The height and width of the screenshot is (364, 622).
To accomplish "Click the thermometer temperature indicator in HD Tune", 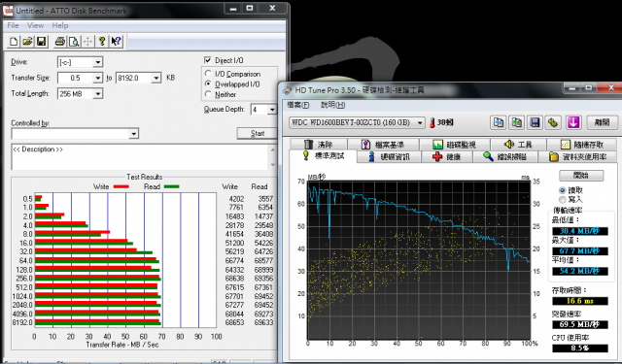I will 432,122.
